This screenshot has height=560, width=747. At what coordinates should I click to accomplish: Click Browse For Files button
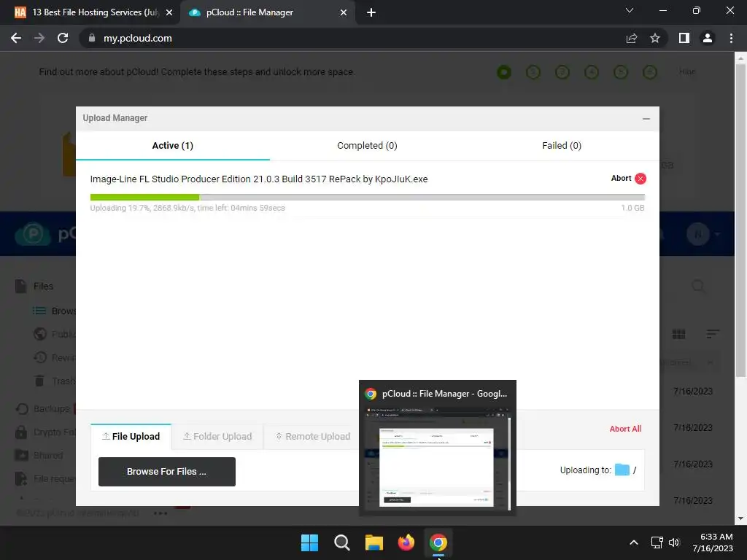167,472
